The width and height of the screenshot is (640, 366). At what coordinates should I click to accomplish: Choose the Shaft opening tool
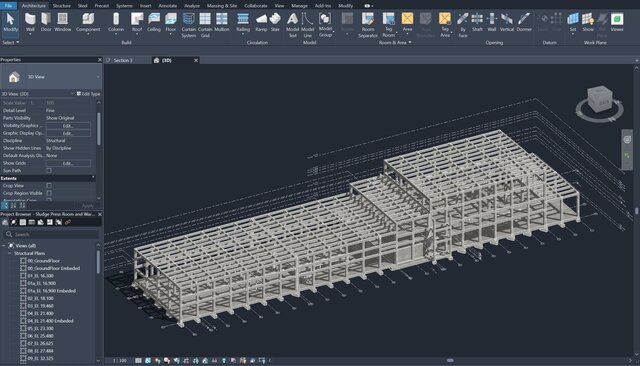pyautogui.click(x=477, y=22)
